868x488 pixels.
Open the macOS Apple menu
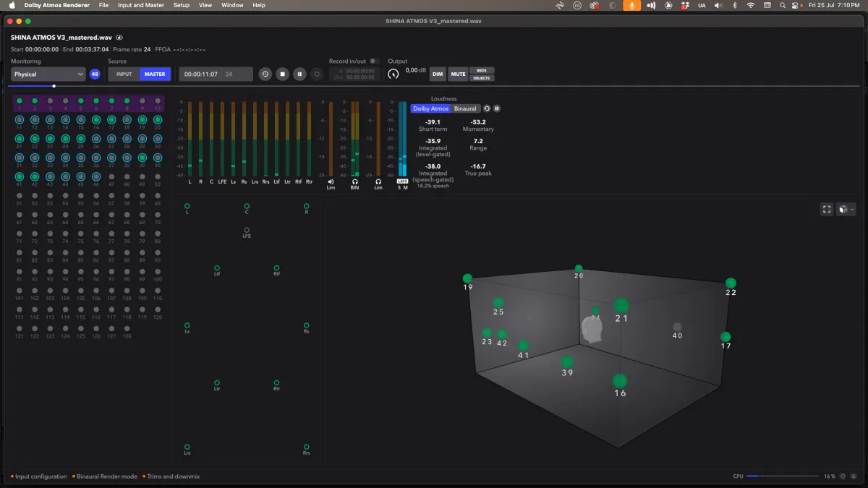tap(12, 5)
